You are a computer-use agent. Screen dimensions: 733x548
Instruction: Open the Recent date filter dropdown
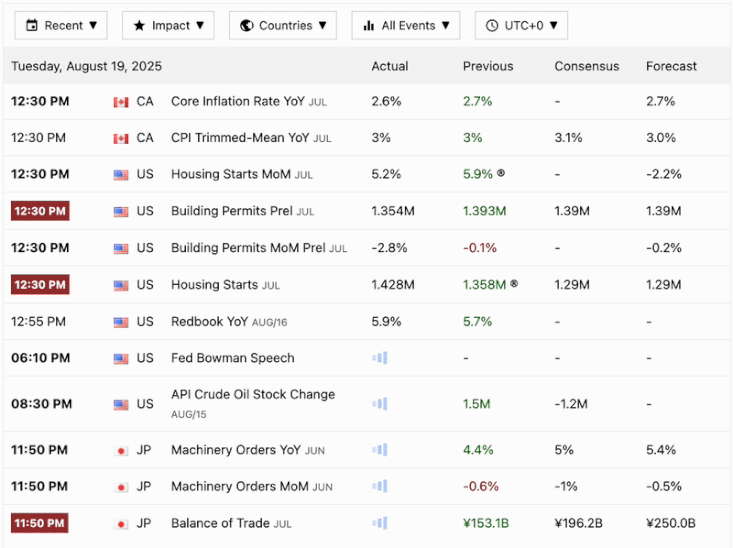coord(61,25)
